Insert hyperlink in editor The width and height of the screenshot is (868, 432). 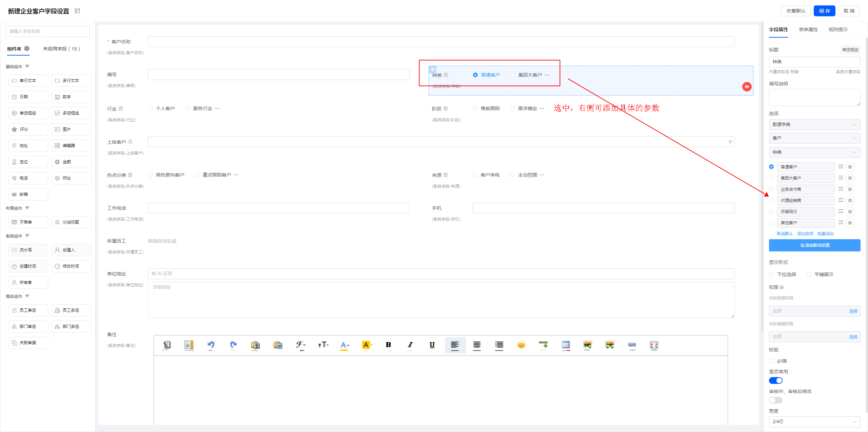pos(632,345)
